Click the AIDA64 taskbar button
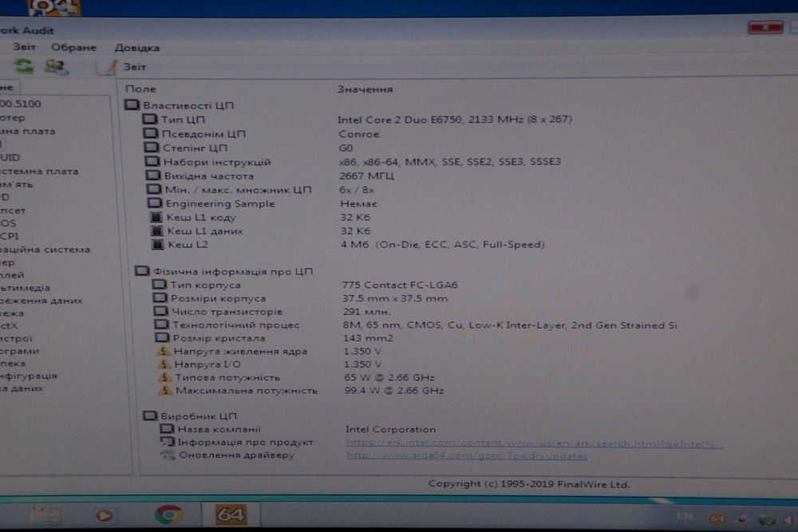 (231, 514)
